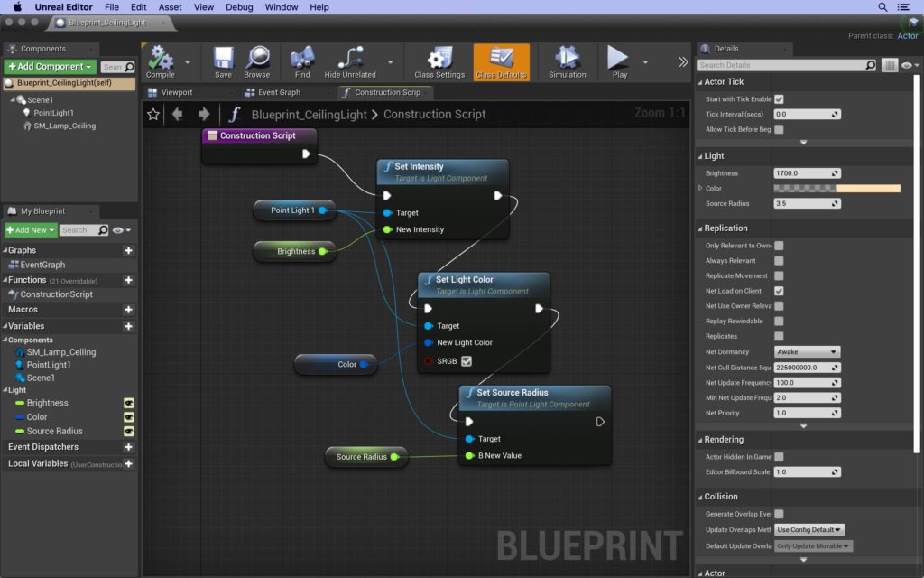Screen dimensions: 924x578
Task: Uncheck Net Load on Client
Action: pyautogui.click(x=779, y=291)
